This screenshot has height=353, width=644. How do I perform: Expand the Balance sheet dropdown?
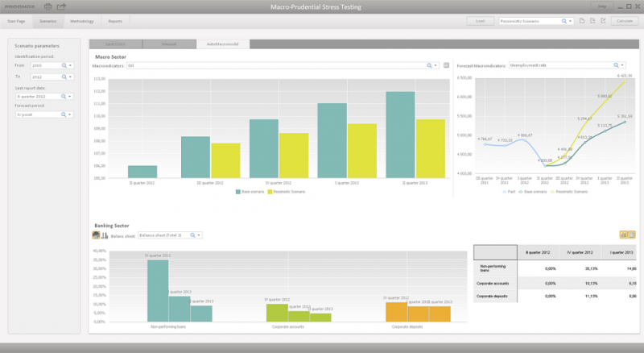198,235
